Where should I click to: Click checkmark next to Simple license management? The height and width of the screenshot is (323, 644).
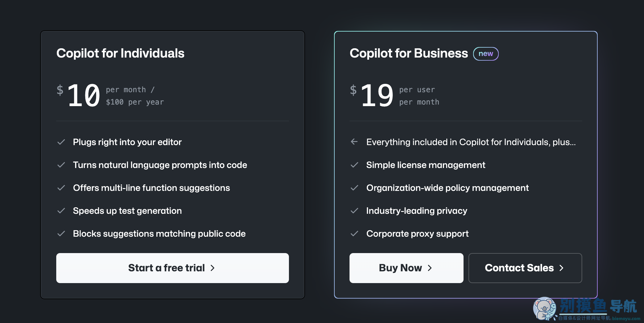[354, 165]
